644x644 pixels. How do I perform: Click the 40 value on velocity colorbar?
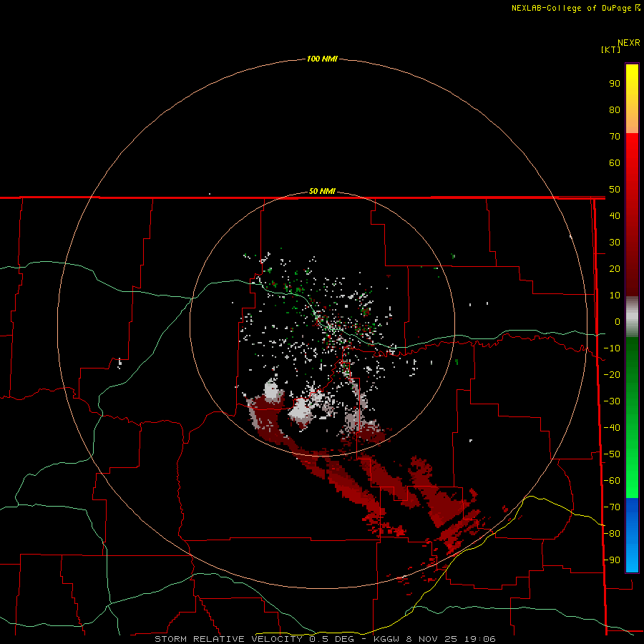click(615, 215)
